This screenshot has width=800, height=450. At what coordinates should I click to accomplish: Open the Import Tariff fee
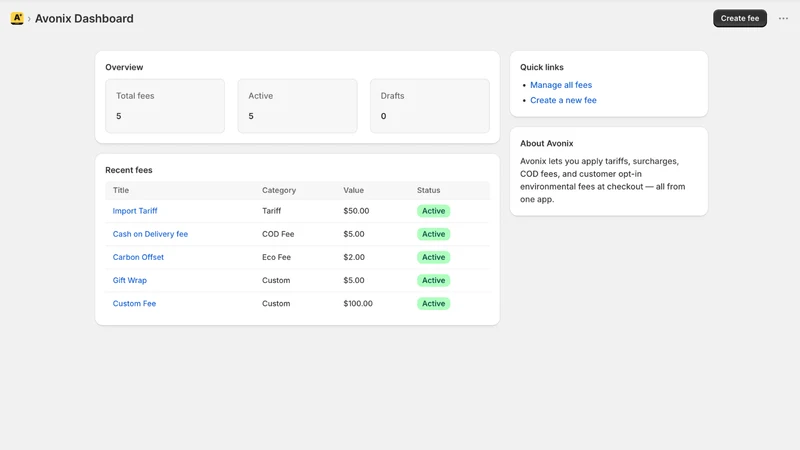point(135,211)
